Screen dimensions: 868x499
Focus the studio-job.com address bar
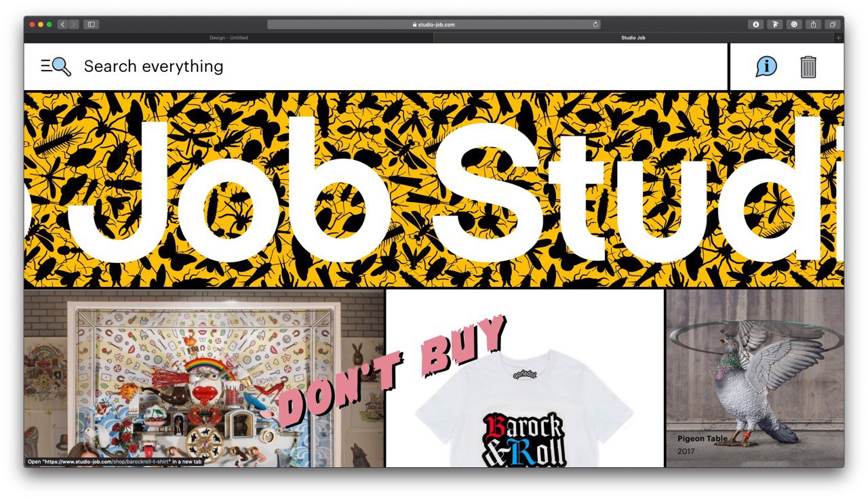(x=434, y=24)
